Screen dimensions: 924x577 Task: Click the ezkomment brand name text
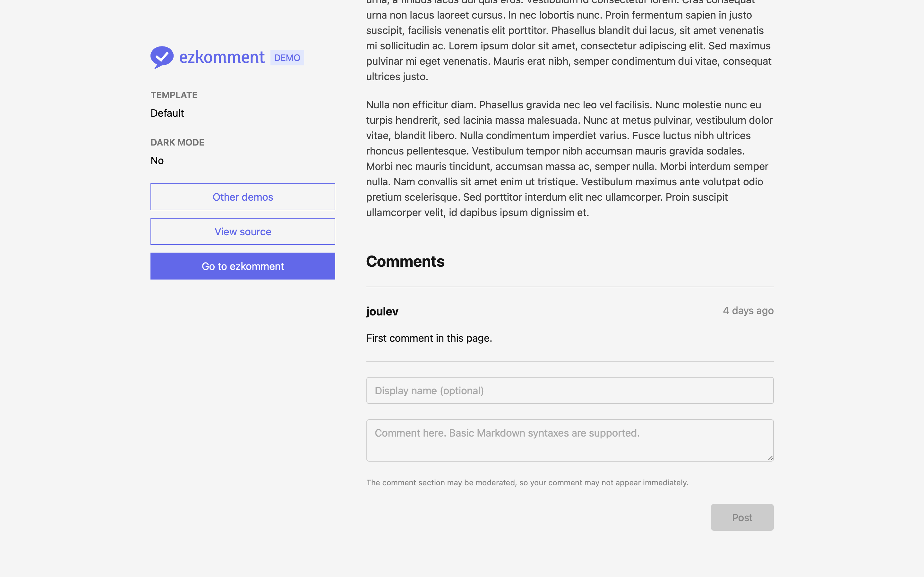[221, 57]
